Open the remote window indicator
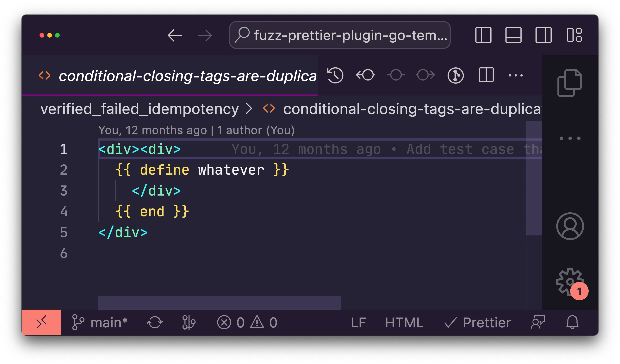This screenshot has width=620, height=364. tap(41, 322)
